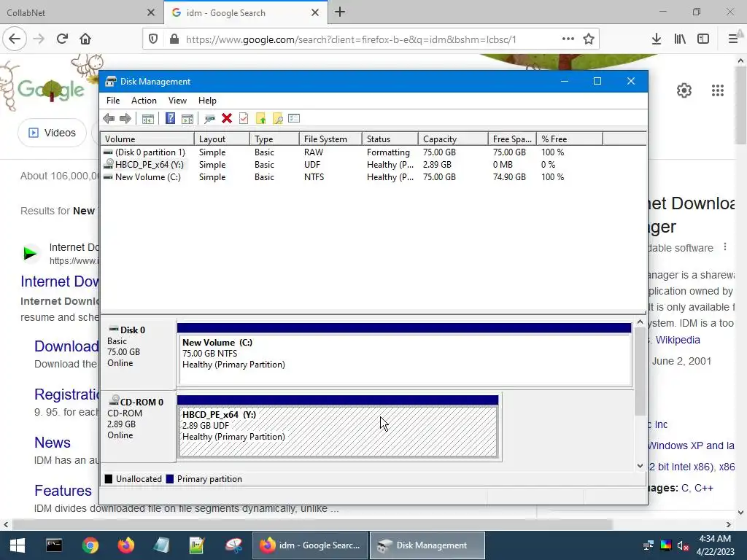Open Windows Start menu
747x560 pixels.
pyautogui.click(x=18, y=545)
